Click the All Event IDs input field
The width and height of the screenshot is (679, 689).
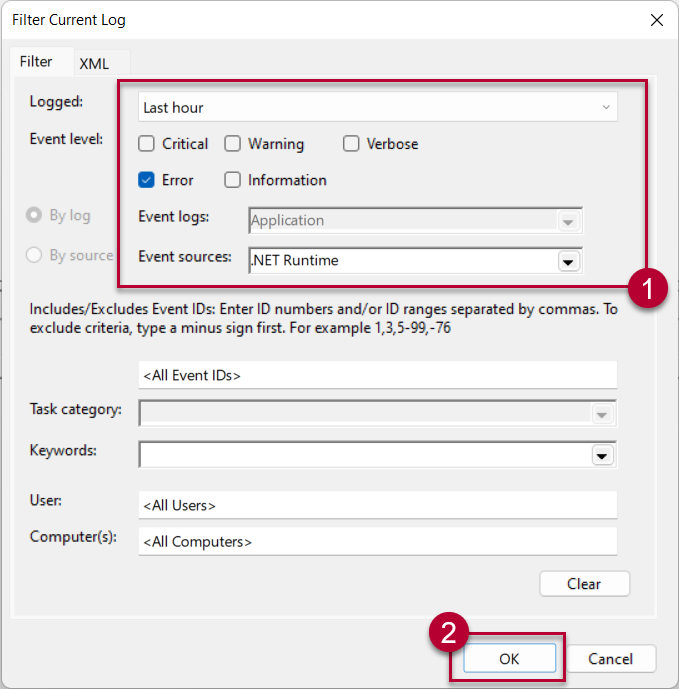377,376
